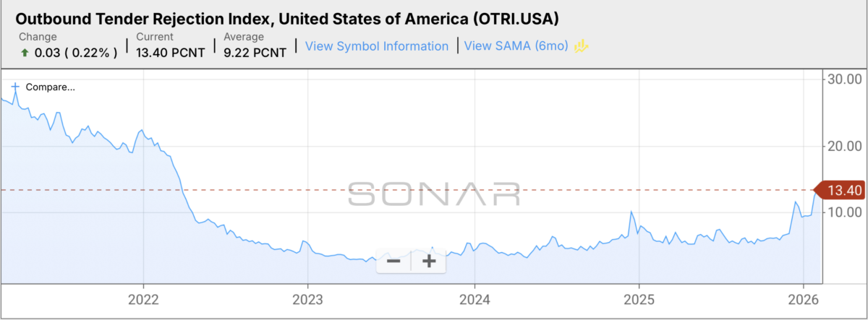This screenshot has width=868, height=320.
Task: Click the 20.00 value on price axis
Action: 843,146
